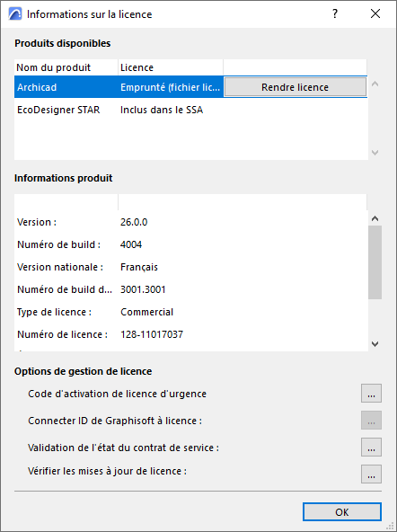Click the product information scrollbar thumb

point(375,262)
